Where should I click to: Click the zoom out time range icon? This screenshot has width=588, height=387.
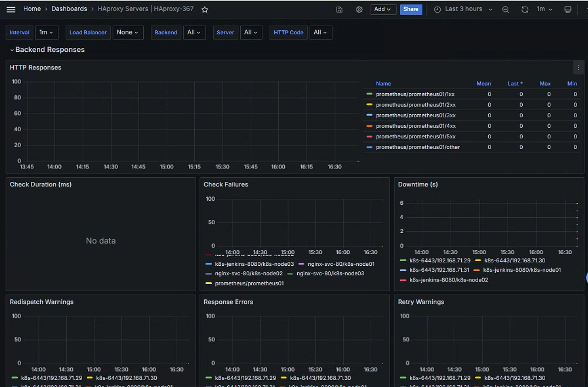505,9
